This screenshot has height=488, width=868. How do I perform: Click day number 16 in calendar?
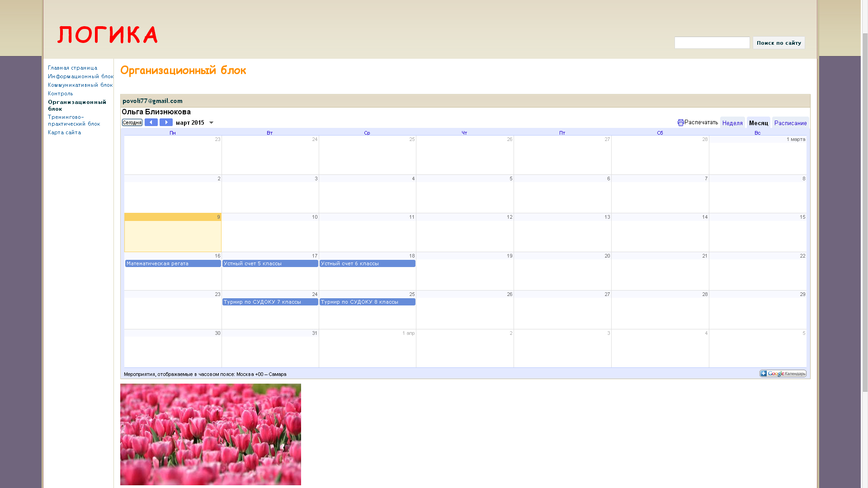[217, 256]
